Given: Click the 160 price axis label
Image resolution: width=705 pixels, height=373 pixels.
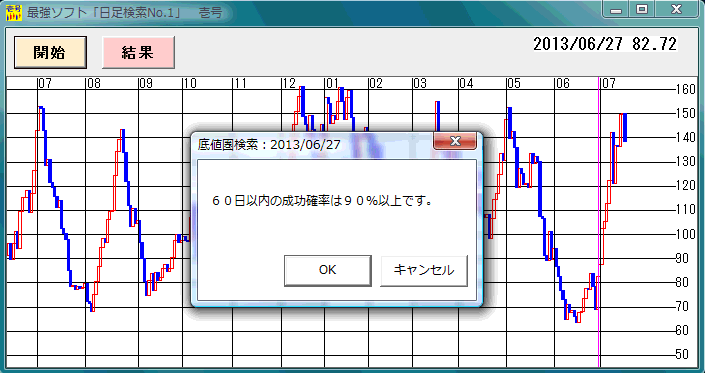Looking at the screenshot, I should click(x=686, y=89).
